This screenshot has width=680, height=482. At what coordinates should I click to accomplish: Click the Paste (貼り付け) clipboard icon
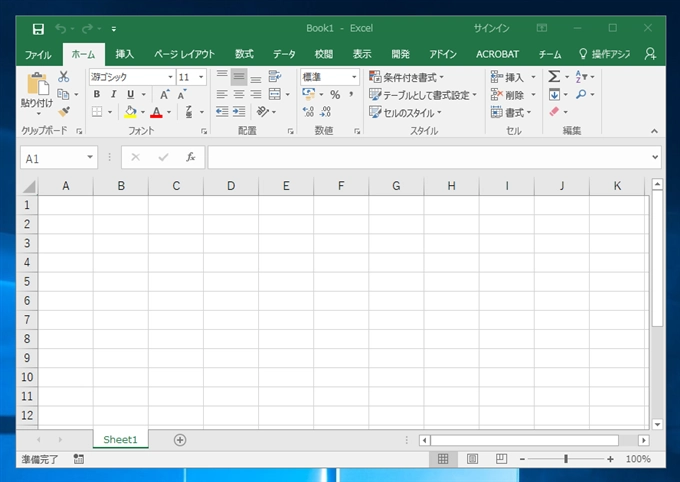coord(37,84)
